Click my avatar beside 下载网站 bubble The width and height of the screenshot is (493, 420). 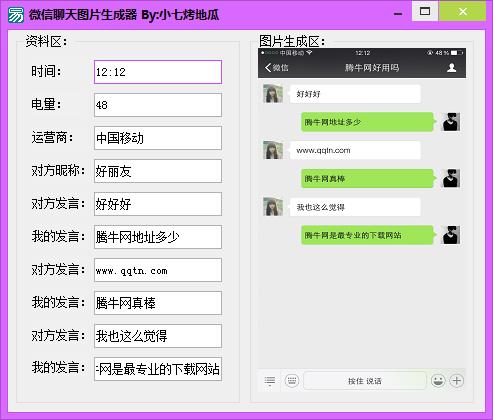coord(451,235)
